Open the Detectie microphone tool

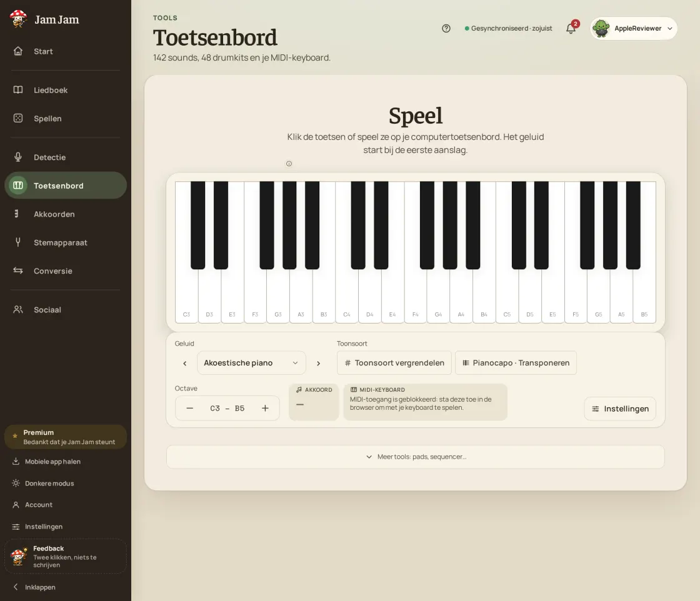(x=66, y=157)
